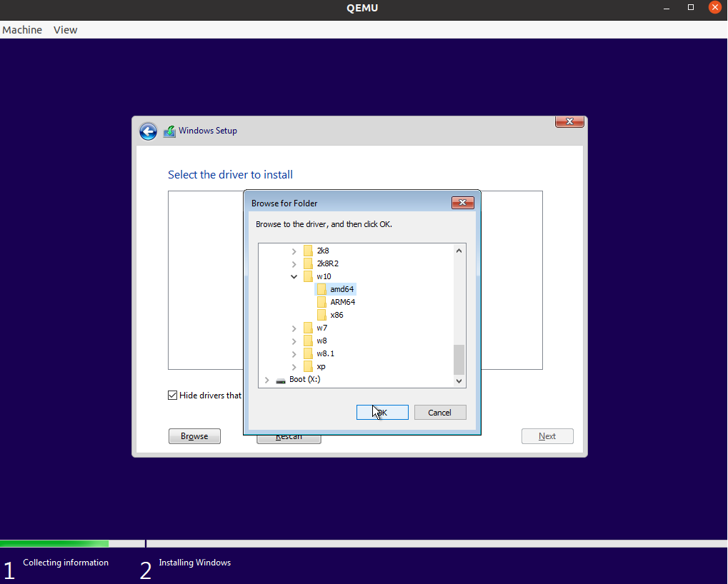Close the QEMU window
The width and height of the screenshot is (728, 584).
(715, 7)
